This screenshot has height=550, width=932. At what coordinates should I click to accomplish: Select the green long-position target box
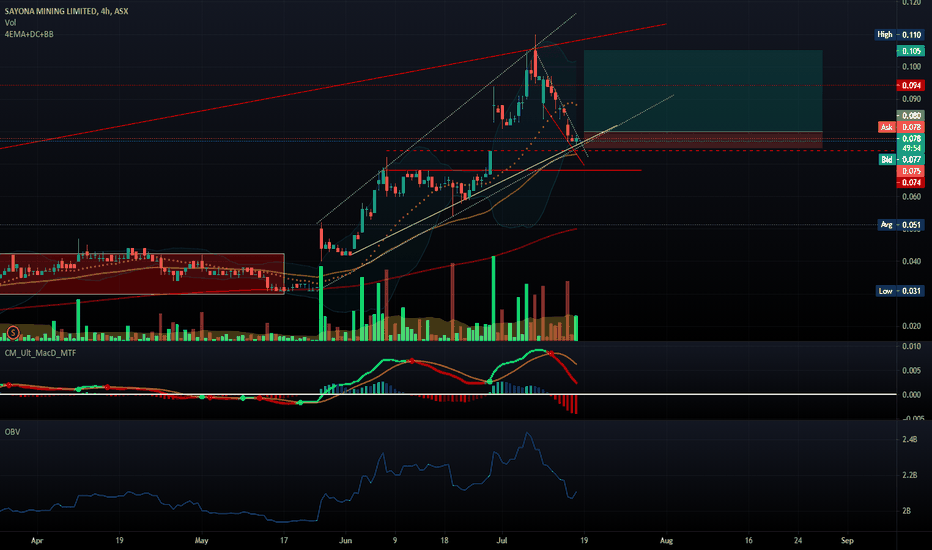pos(703,91)
